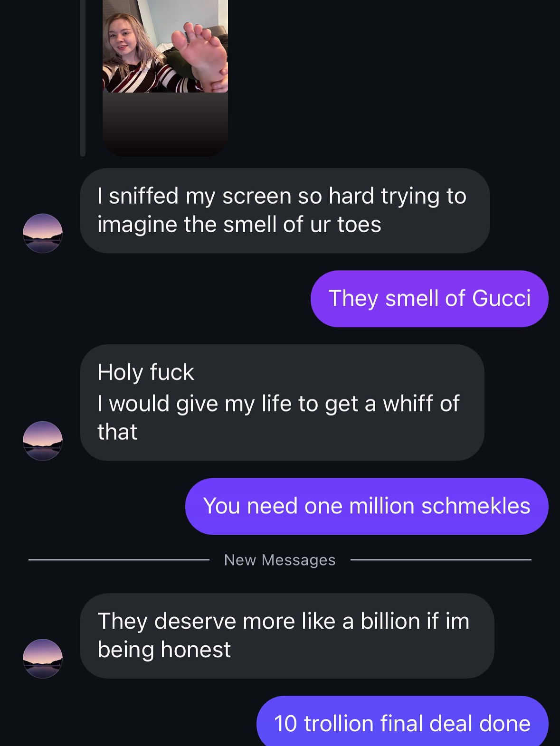Tap the purple 'They smell of Gucci' bubble

pyautogui.click(x=429, y=299)
